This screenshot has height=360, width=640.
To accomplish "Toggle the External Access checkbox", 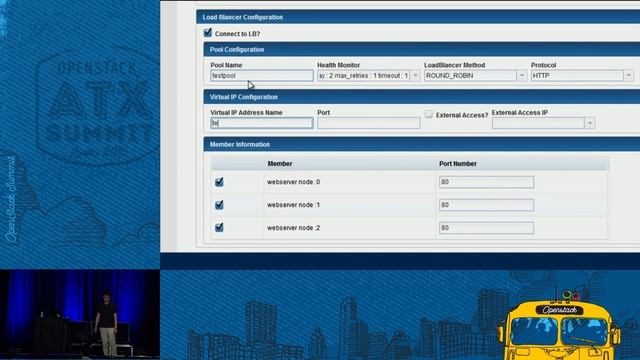I will (428, 114).
